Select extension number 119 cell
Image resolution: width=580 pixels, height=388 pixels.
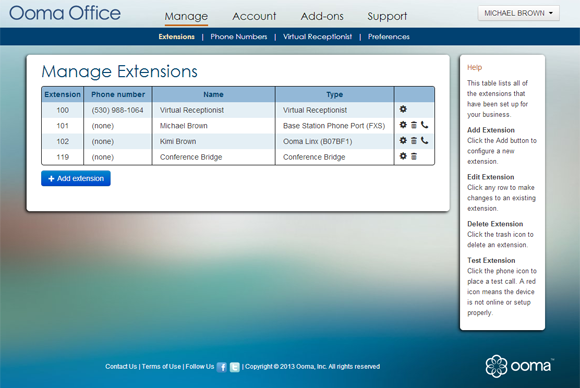coord(63,157)
